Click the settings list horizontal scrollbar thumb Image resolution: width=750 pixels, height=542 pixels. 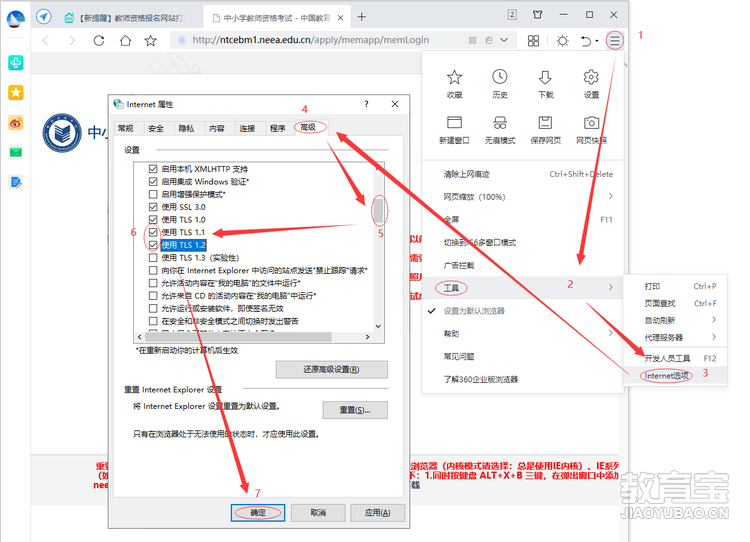pos(238,337)
